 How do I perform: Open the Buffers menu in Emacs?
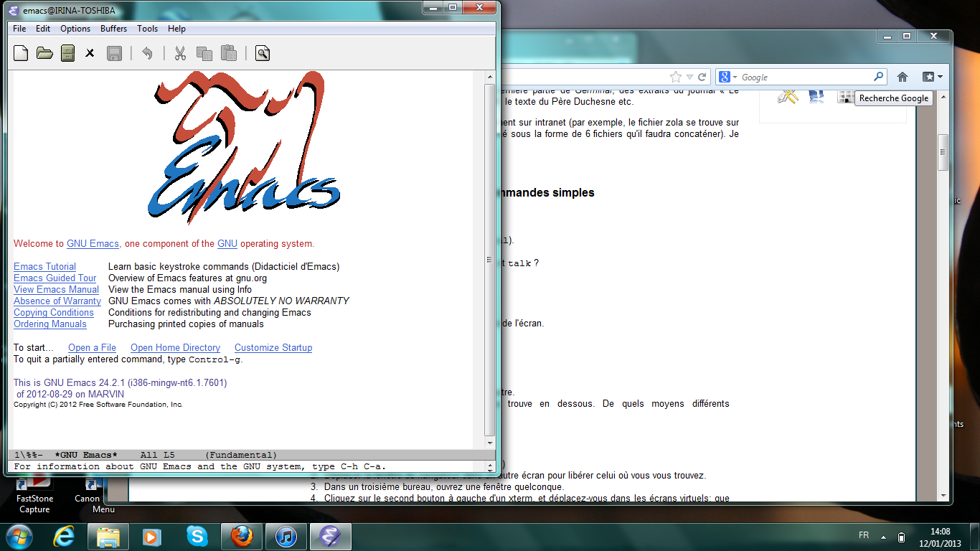113,29
